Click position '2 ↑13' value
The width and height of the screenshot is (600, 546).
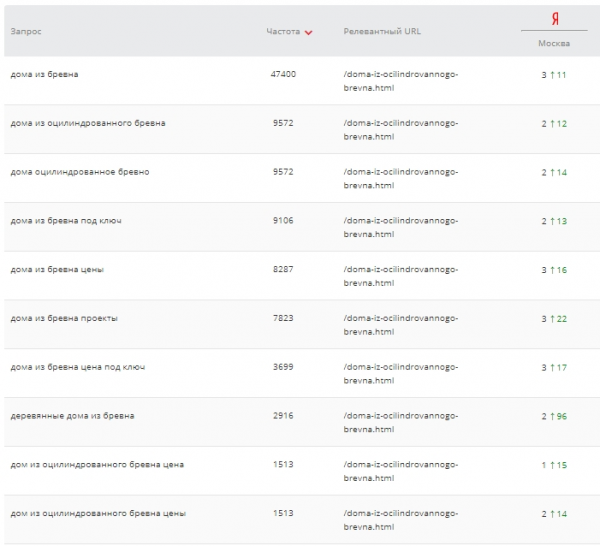[x=554, y=222]
